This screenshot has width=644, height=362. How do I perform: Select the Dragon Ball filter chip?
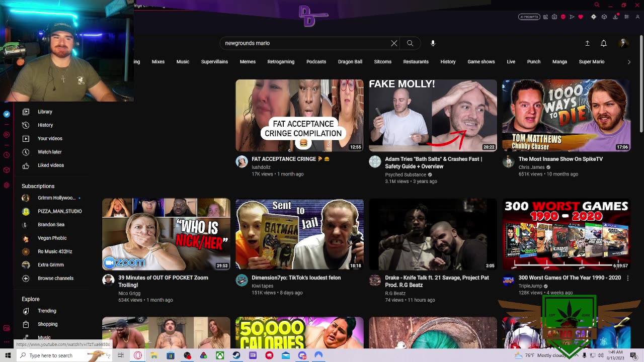[350, 62]
